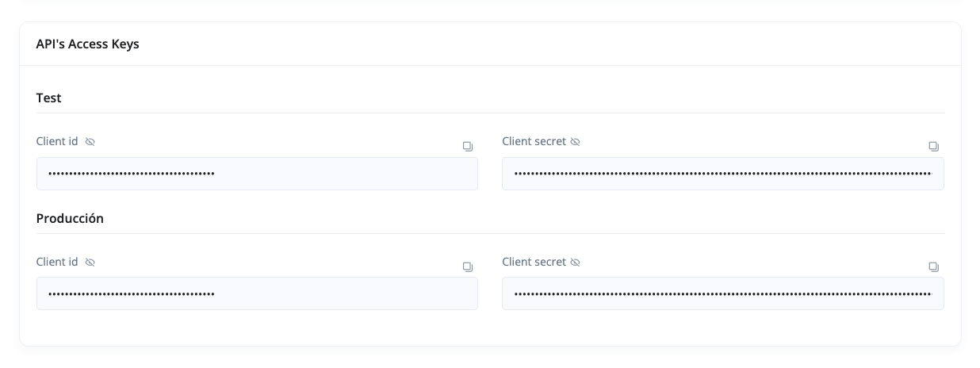The image size is (980, 368).
Task: Click the Producción section heading
Action: pyautogui.click(x=70, y=219)
